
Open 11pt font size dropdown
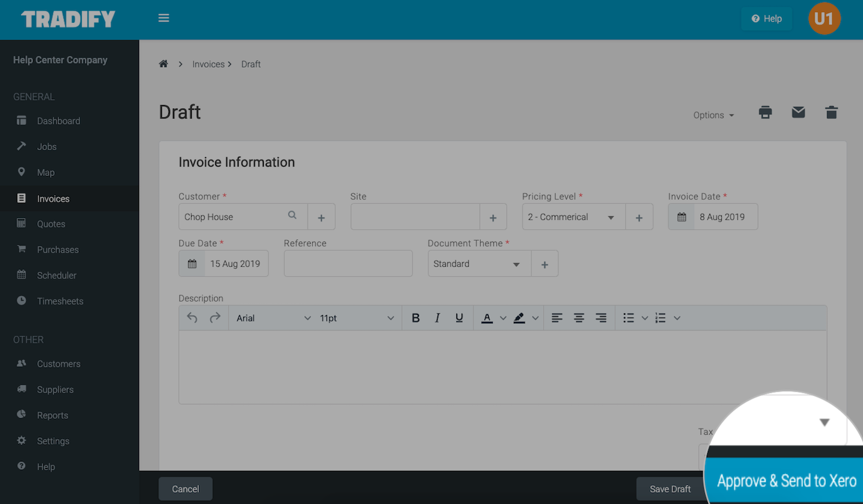coord(357,318)
